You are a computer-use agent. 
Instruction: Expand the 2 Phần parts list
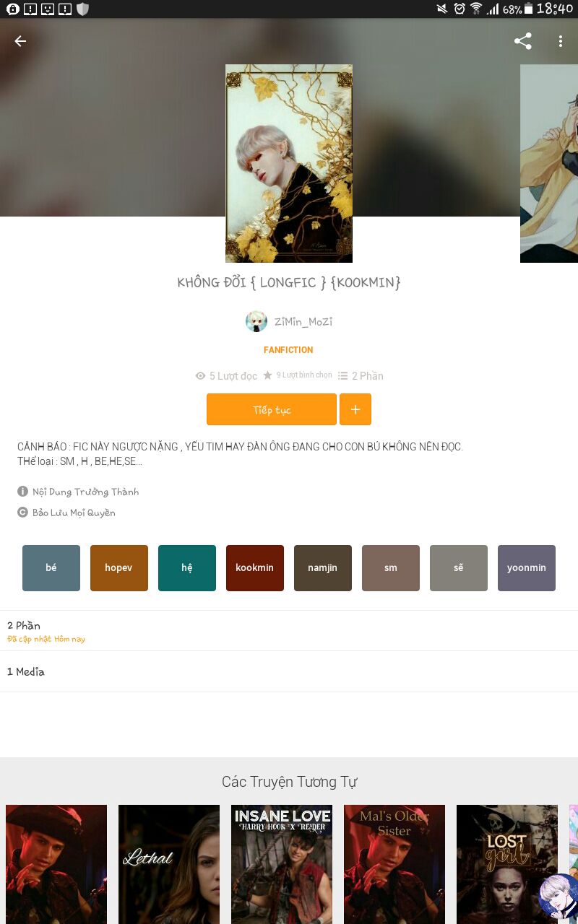click(x=289, y=631)
